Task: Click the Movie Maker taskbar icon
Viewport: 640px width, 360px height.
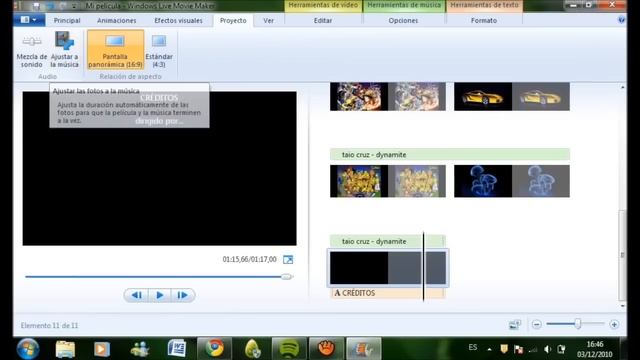Action: [364, 349]
